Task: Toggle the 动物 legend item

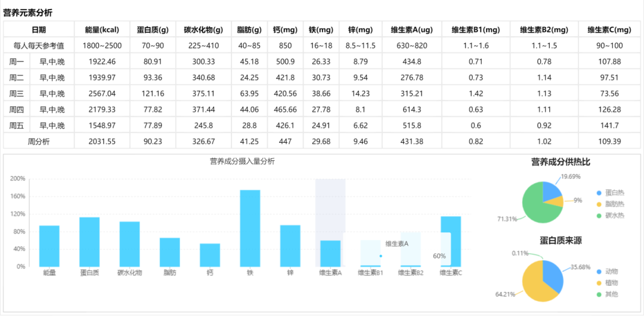Action: (608, 271)
